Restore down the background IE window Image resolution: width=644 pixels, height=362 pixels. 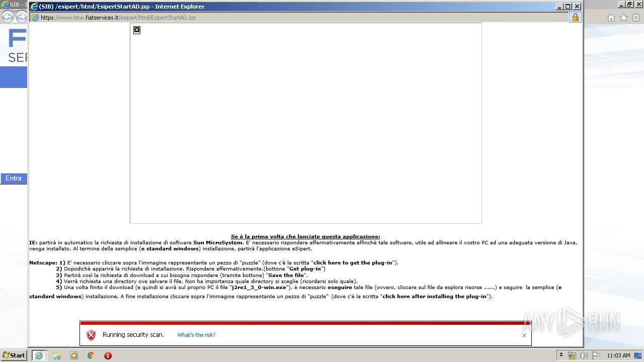(x=629, y=5)
